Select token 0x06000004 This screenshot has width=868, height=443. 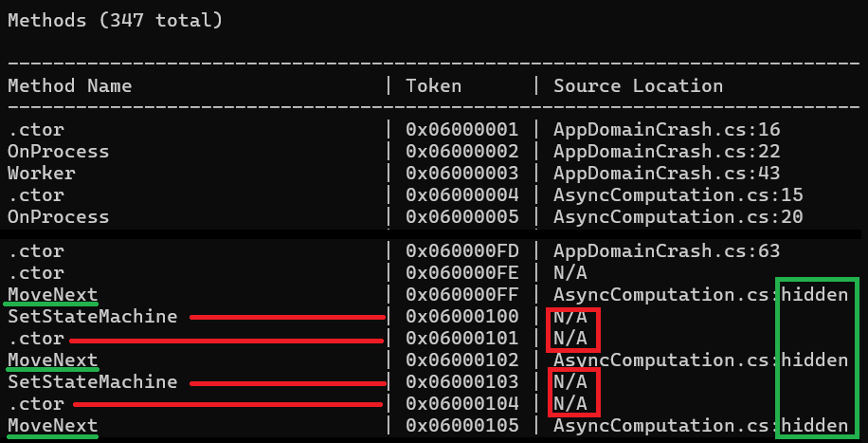[x=461, y=195]
